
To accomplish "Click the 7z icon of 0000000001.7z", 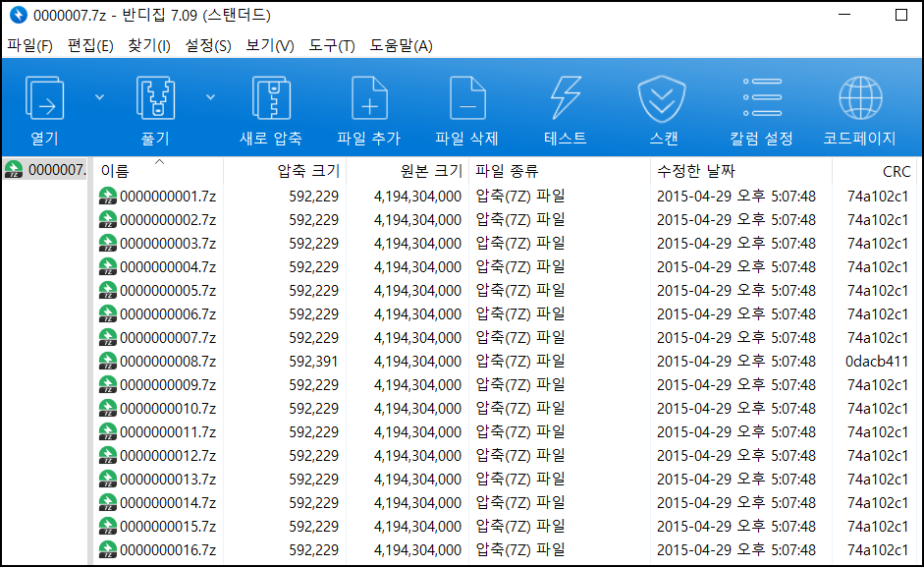I will point(107,196).
